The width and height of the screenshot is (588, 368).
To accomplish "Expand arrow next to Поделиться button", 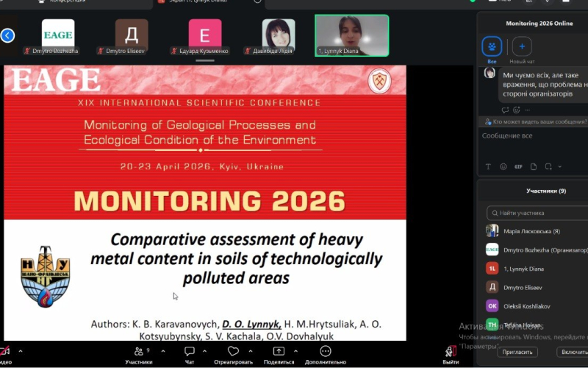I will click(295, 352).
